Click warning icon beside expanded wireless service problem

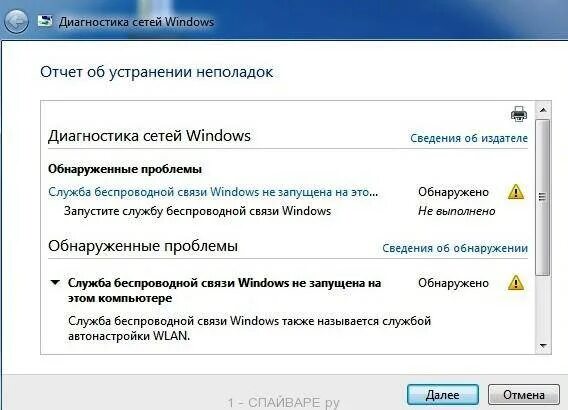point(516,283)
